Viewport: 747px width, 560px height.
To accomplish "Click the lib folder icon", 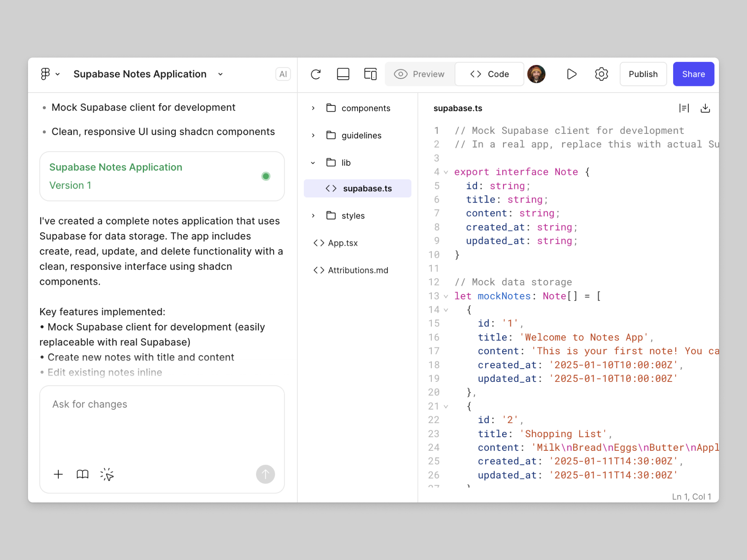I will (x=331, y=162).
